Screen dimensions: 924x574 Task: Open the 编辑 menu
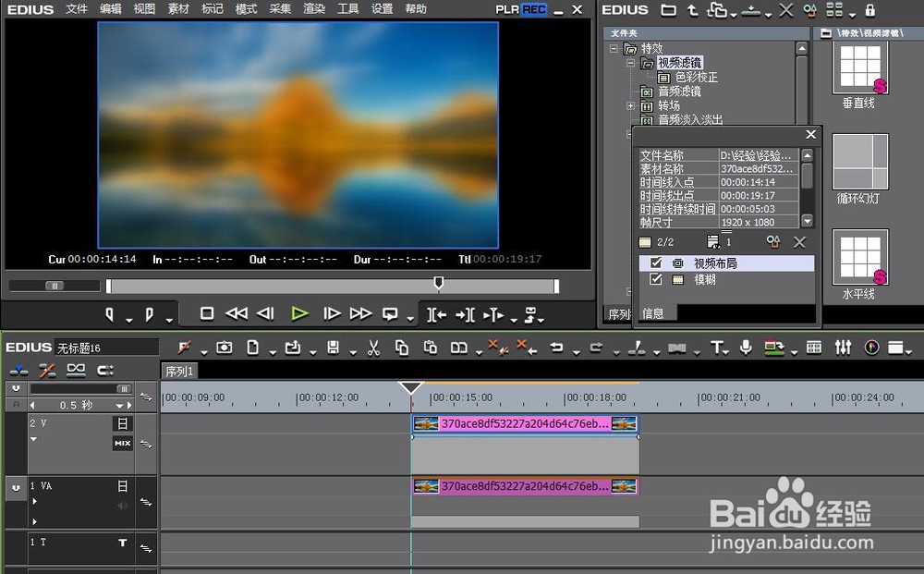tap(111, 9)
